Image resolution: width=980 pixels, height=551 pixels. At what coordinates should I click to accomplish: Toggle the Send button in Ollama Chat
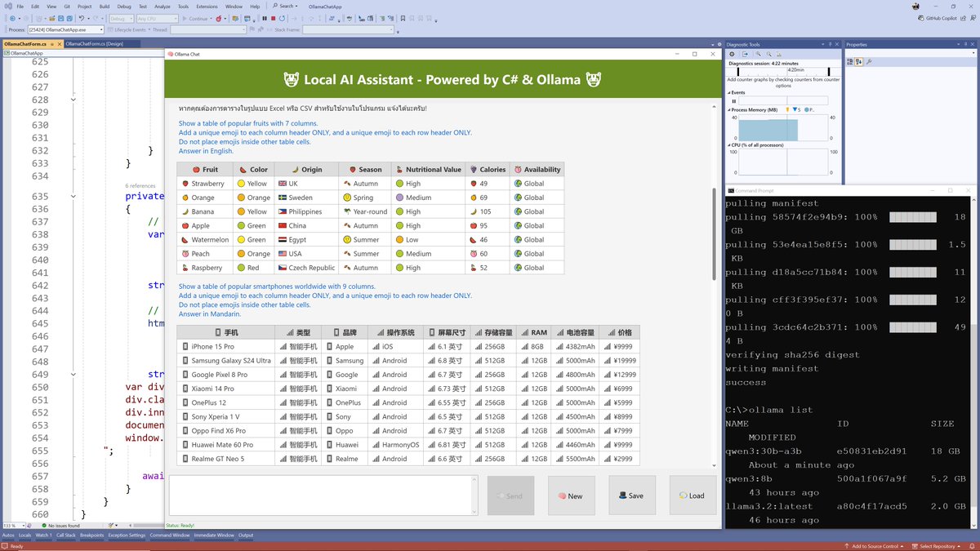point(510,495)
